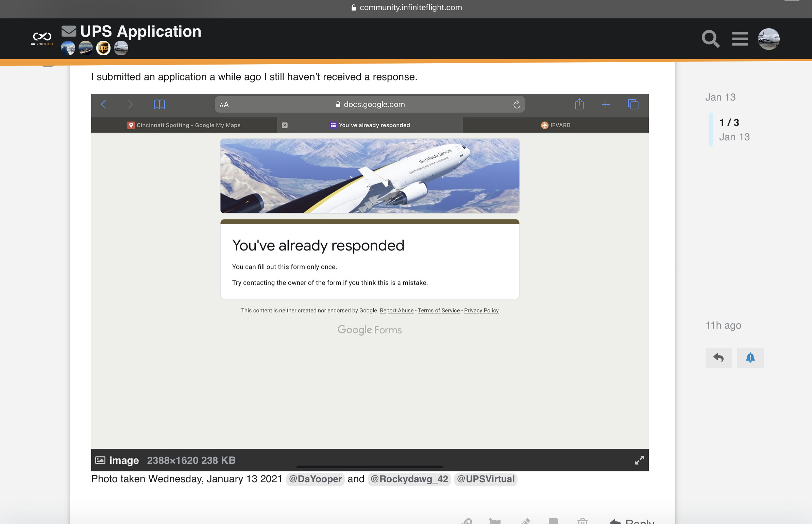Viewport: 812px width, 524px height.
Task: Expand the image to full size
Action: coord(639,460)
